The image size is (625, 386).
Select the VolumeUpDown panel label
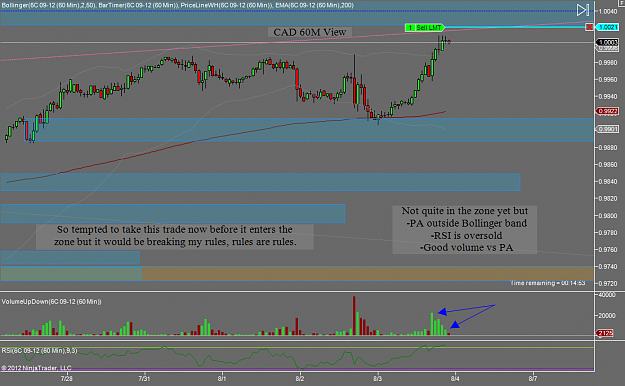[x=51, y=302]
